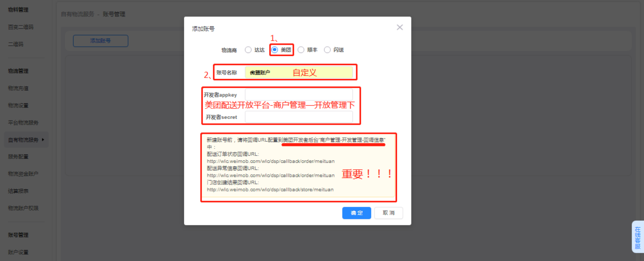The width and height of the screenshot is (644, 261).
Task: Open 服务配置 in the sidebar
Action: [18, 157]
